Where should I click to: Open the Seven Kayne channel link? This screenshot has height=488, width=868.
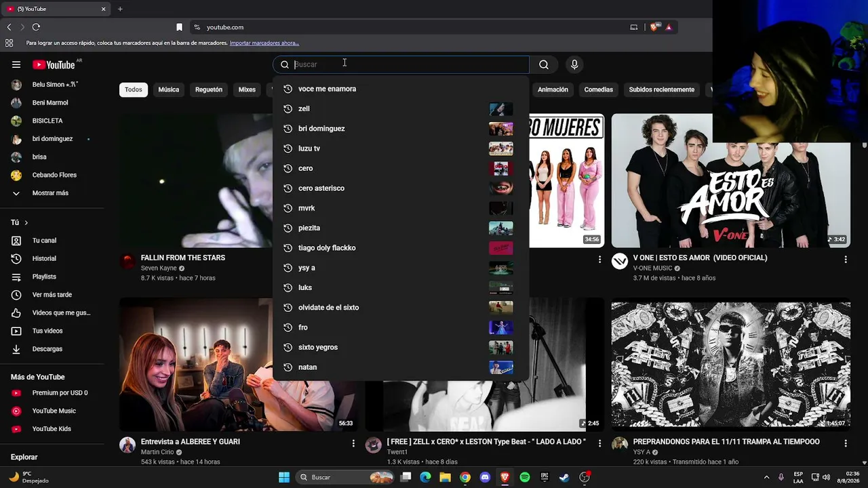tap(159, 268)
